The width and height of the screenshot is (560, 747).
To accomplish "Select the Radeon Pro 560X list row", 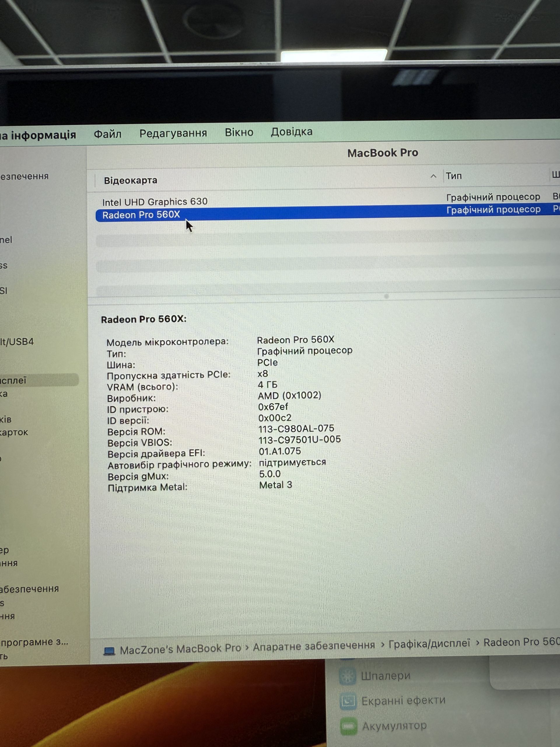I will coord(328,213).
